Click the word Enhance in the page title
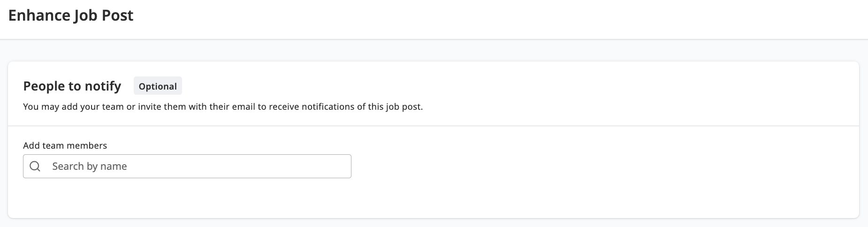Image resolution: width=868 pixels, height=227 pixels. 39,15
